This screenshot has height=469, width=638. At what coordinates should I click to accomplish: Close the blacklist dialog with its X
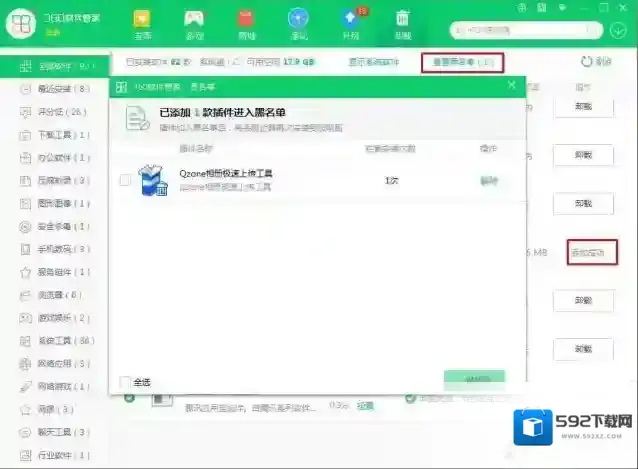point(512,87)
